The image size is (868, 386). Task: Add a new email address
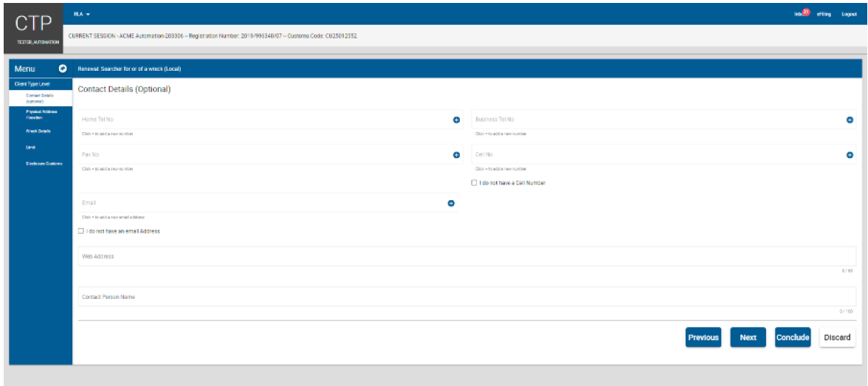[x=451, y=203]
